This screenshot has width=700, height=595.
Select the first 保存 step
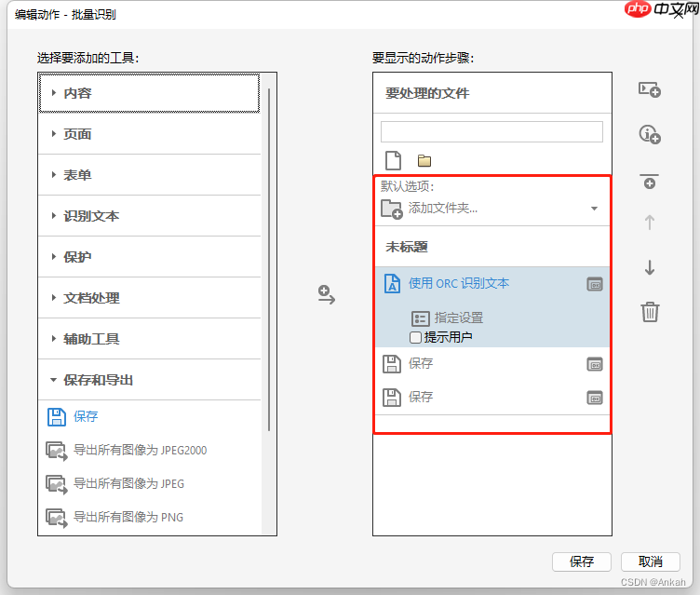click(492, 363)
